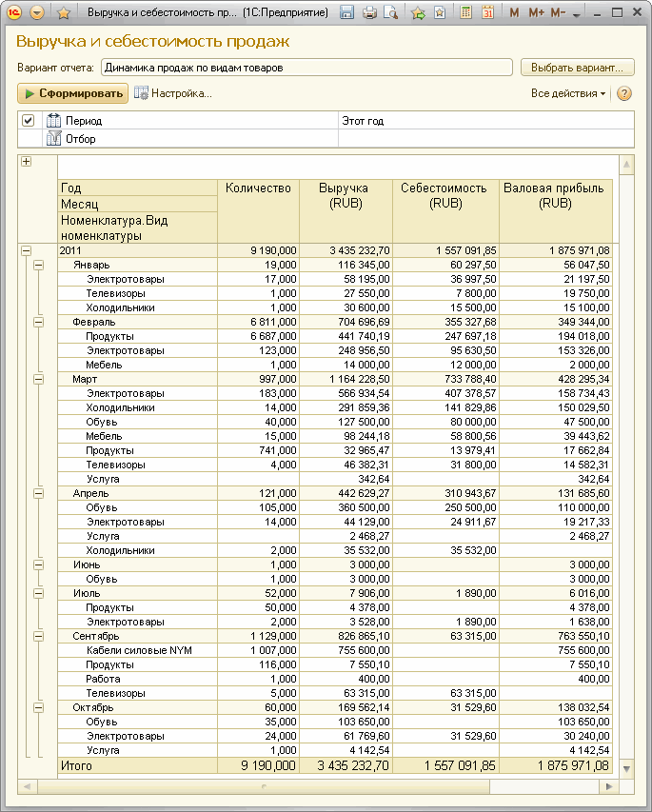Collapse the 2011 year group
The image size is (652, 812).
click(26, 250)
